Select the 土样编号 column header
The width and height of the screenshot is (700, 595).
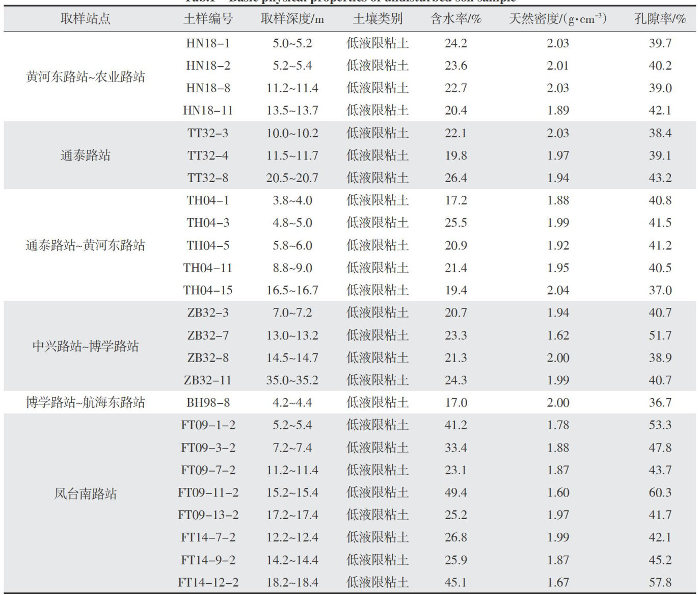click(208, 19)
